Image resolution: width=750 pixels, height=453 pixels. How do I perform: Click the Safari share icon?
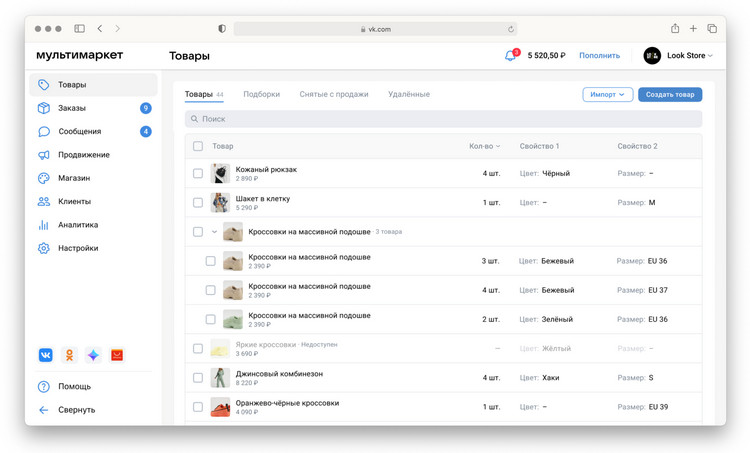pos(675,29)
